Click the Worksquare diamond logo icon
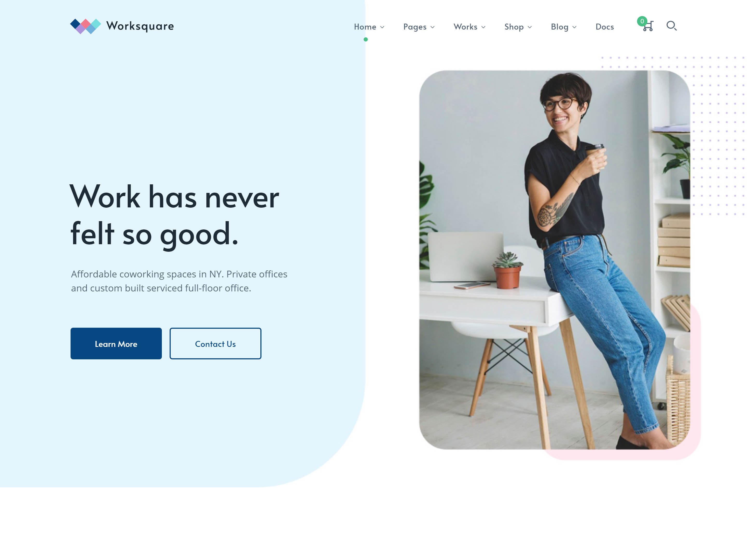This screenshot has height=560, width=747. (x=85, y=26)
